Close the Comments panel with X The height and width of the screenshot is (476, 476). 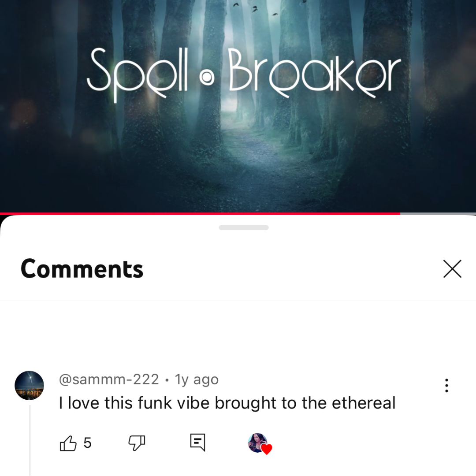(x=452, y=269)
